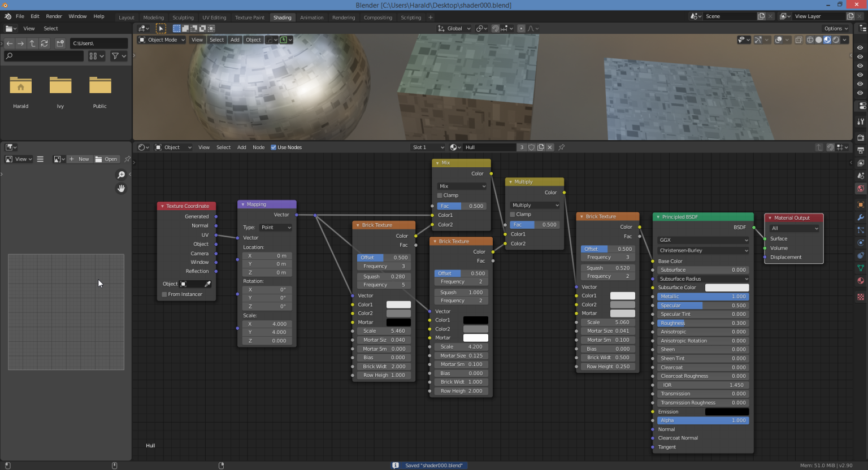
Task: Open the Render menu
Action: coord(54,16)
